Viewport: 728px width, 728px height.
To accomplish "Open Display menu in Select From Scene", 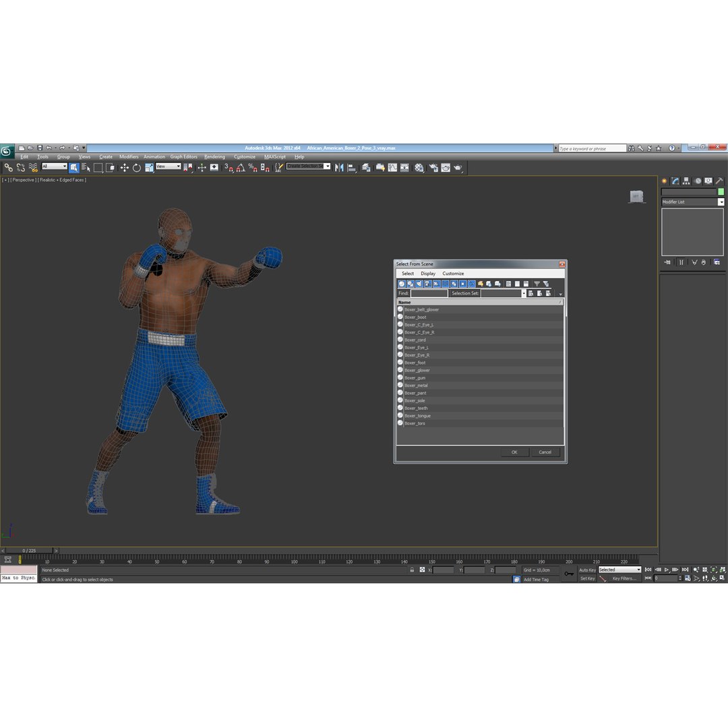I will tap(427, 274).
